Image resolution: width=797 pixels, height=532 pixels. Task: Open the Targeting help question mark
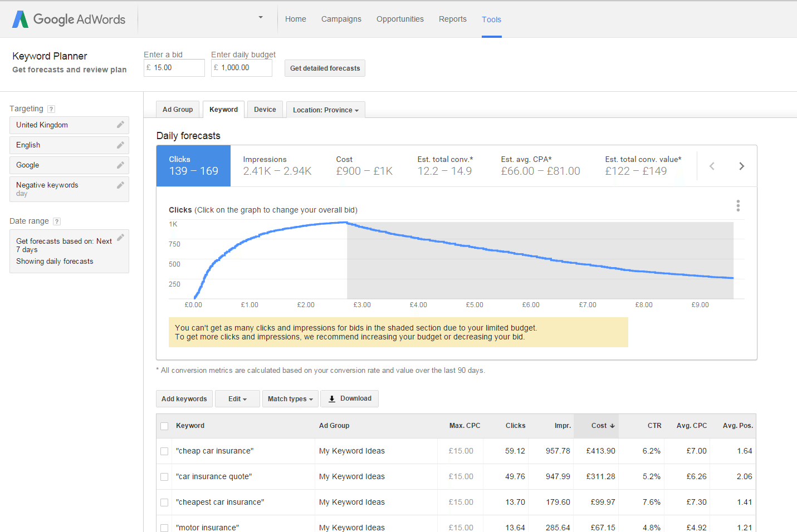tap(51, 109)
